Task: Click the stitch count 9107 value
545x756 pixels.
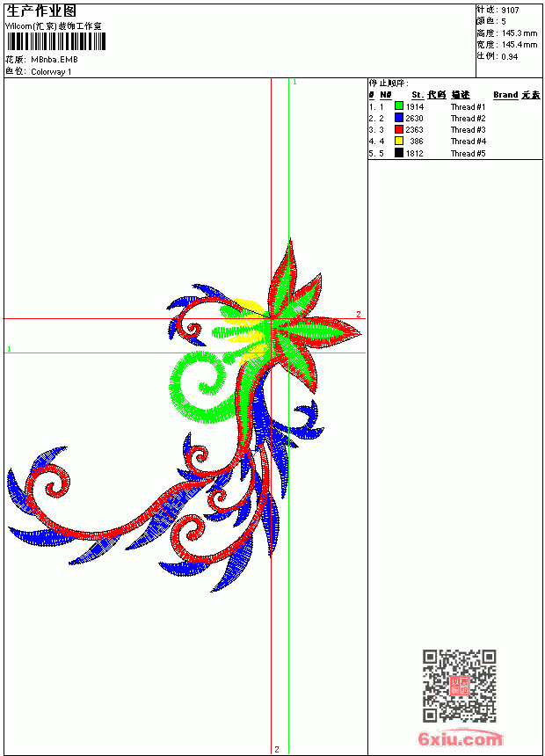Action: (510, 10)
